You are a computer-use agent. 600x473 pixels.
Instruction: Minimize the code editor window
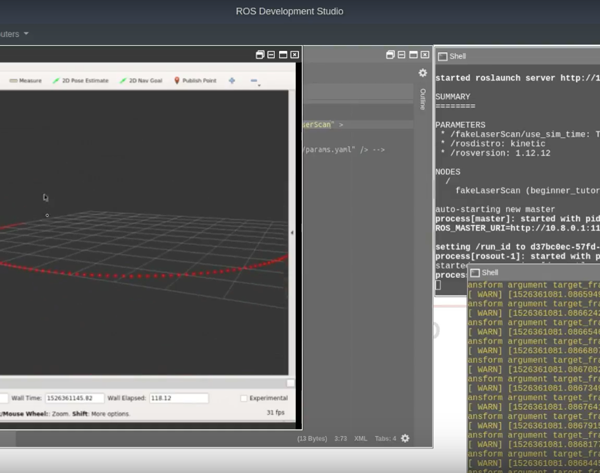tap(401, 55)
